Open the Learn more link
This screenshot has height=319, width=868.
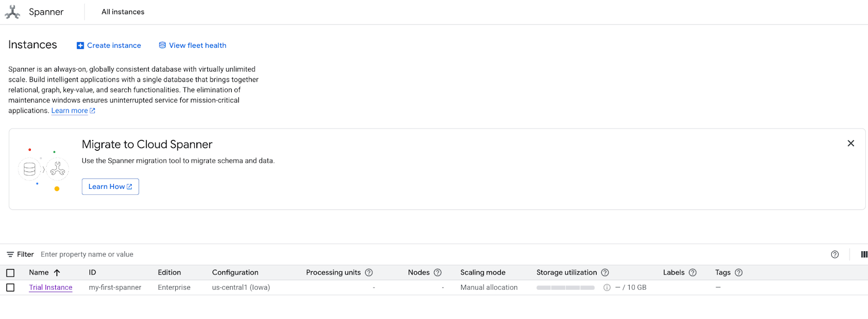click(x=69, y=111)
